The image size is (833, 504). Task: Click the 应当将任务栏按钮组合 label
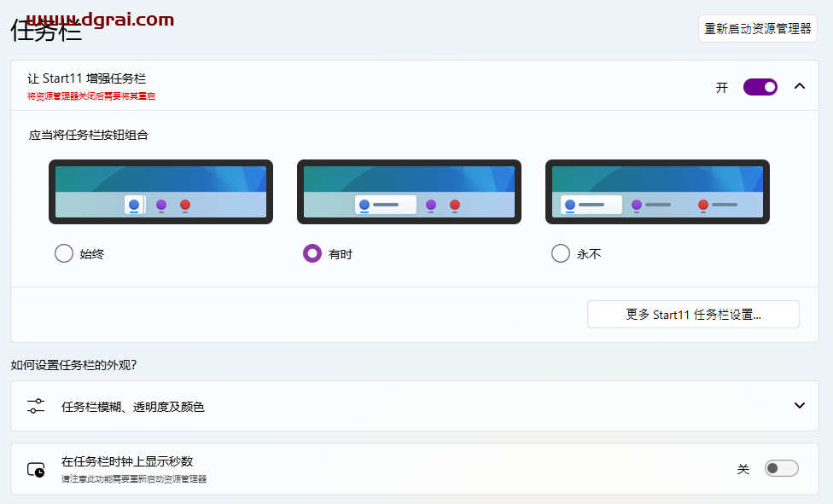pos(88,135)
